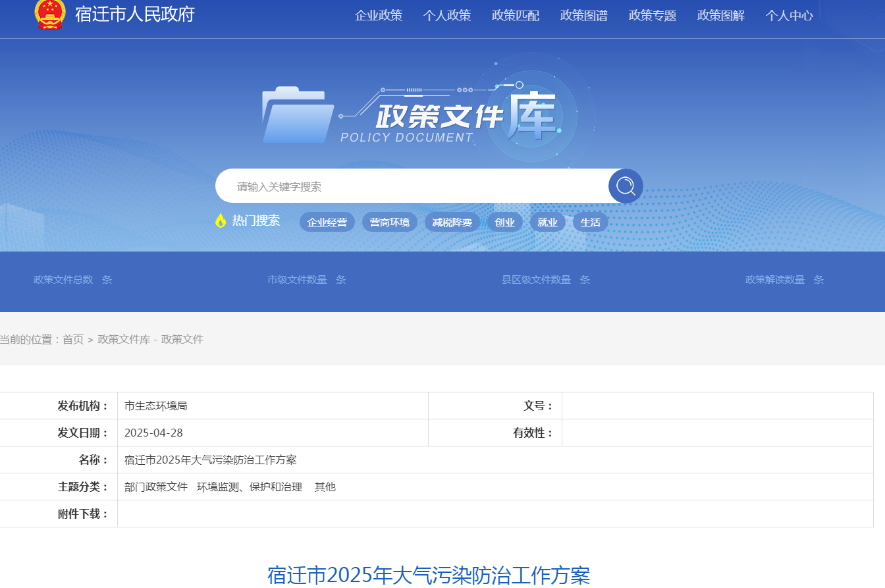This screenshot has width=885, height=588.
Task: Choose the 减税降费 tag
Action: [452, 223]
